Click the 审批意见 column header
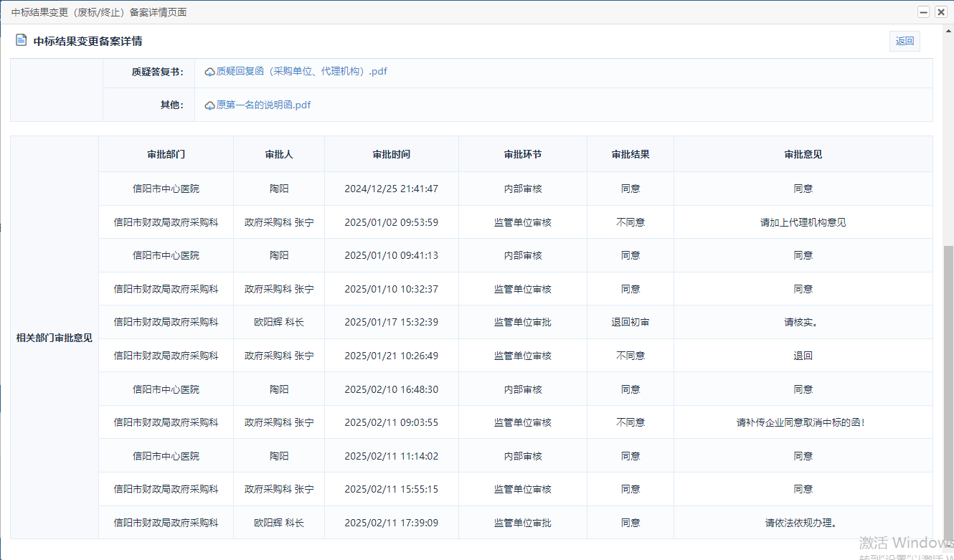This screenshot has height=560, width=954. [803, 154]
